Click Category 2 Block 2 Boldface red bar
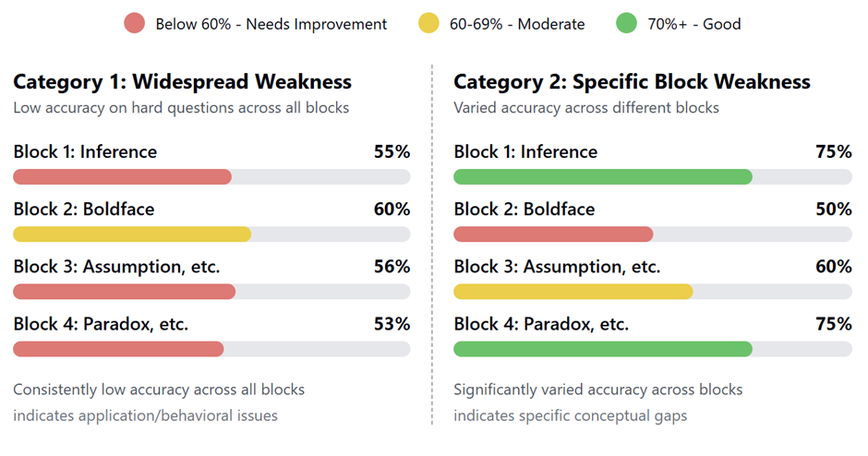The width and height of the screenshot is (868, 456). [553, 234]
